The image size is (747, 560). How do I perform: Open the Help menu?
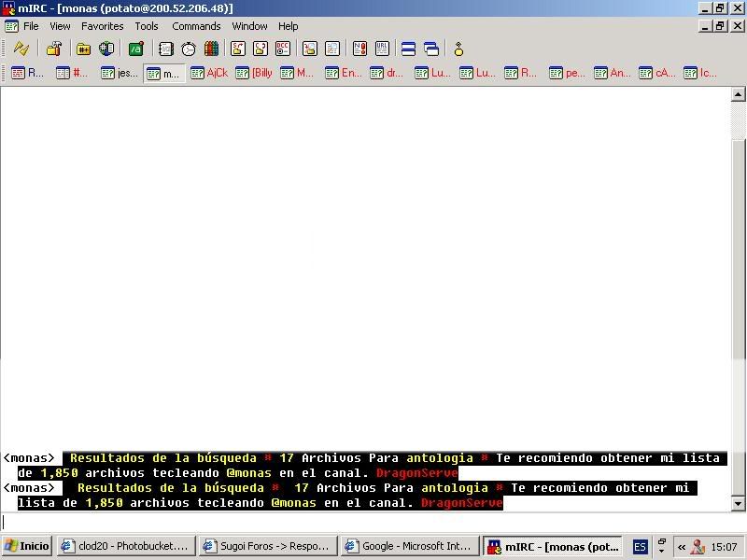(289, 26)
